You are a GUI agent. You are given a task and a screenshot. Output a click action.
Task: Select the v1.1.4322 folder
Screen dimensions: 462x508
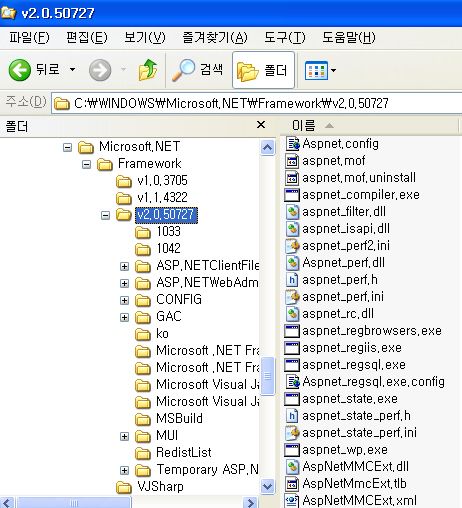tap(152, 198)
